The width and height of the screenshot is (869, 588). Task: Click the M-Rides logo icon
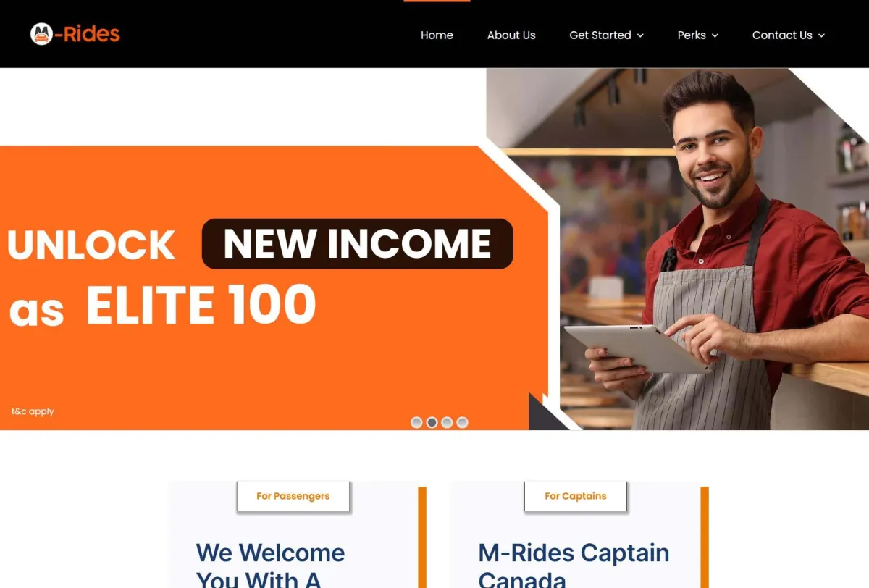coord(42,34)
